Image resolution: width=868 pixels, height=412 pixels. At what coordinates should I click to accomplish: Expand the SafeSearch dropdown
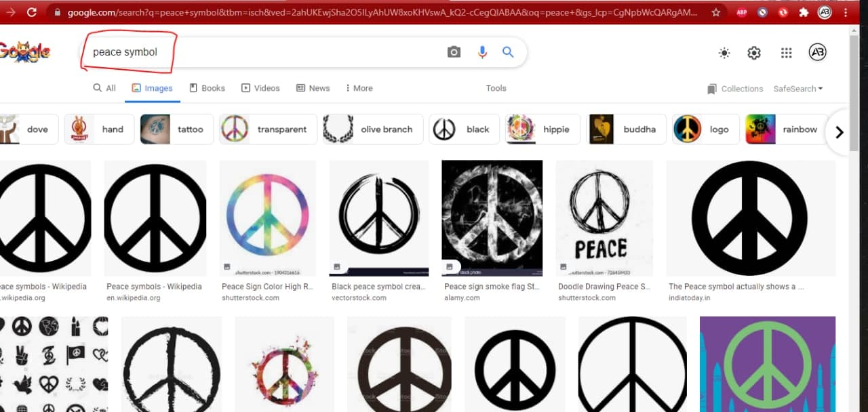798,89
